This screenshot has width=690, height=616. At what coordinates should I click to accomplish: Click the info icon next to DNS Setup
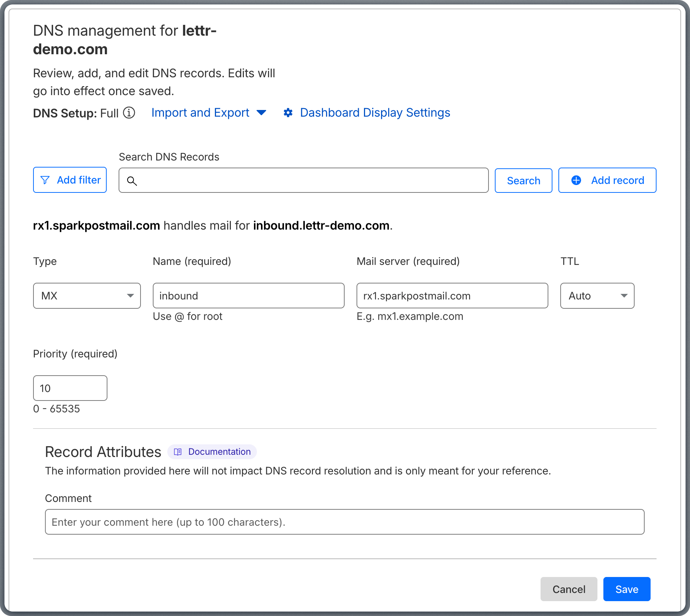129,113
